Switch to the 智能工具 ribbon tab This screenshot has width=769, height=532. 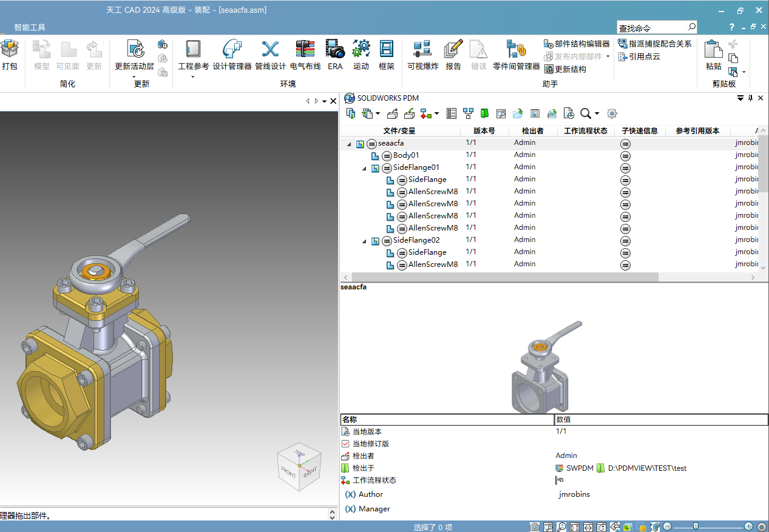(x=30, y=27)
